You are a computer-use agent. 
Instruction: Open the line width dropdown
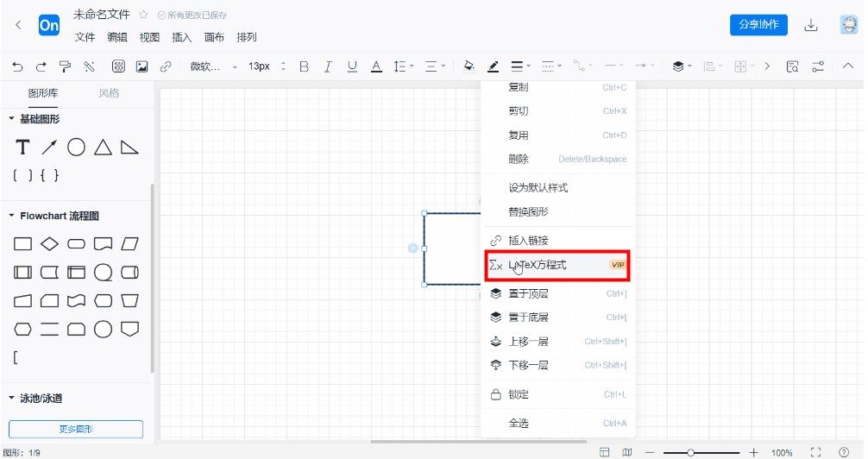(x=520, y=67)
